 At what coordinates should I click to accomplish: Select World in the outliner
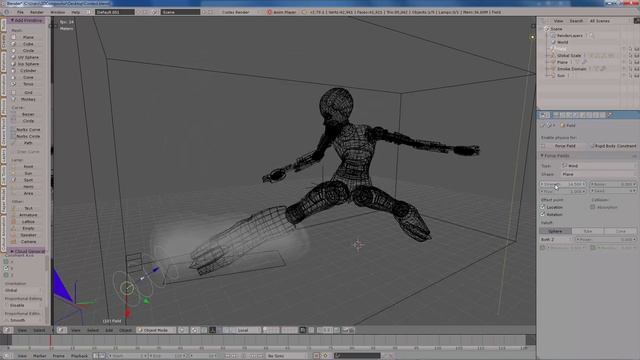click(x=562, y=42)
